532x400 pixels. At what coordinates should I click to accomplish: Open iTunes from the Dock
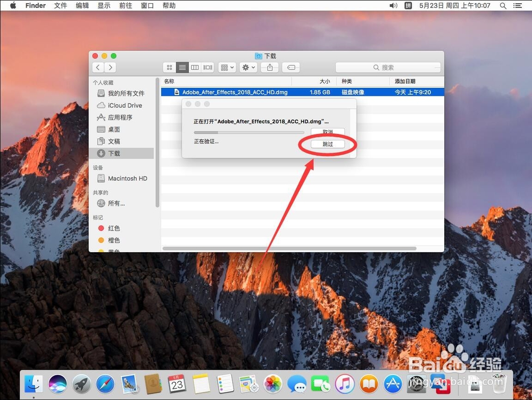(345, 384)
